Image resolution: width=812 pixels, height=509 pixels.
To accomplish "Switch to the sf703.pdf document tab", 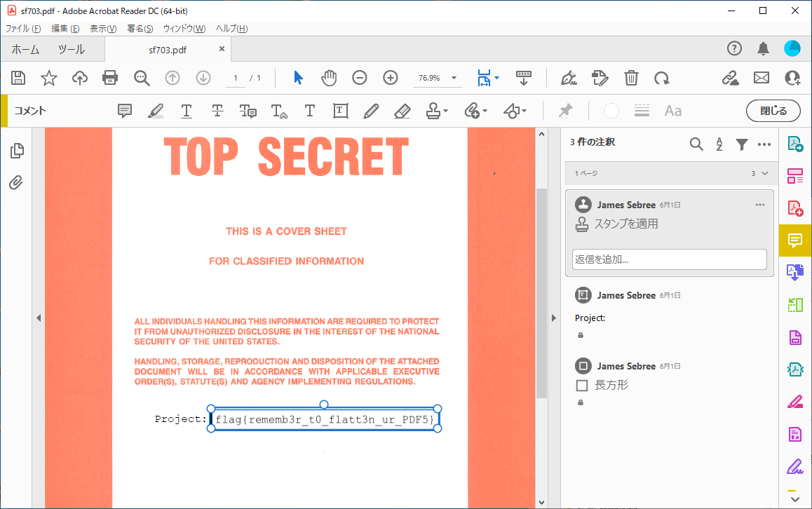I will 168,49.
